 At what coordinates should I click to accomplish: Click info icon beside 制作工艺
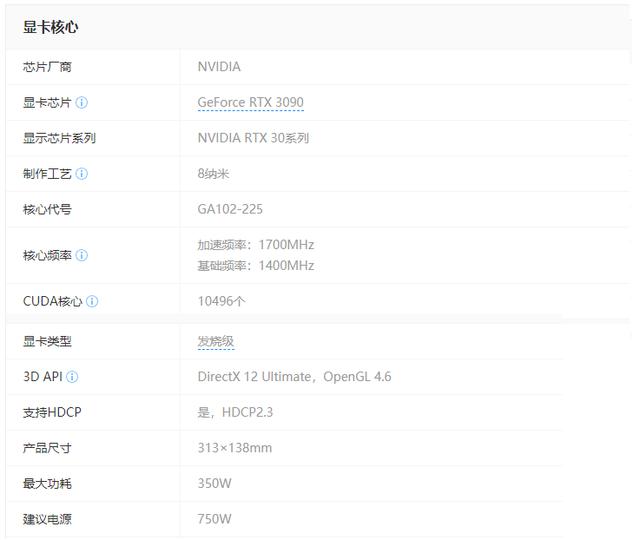pyautogui.click(x=82, y=174)
